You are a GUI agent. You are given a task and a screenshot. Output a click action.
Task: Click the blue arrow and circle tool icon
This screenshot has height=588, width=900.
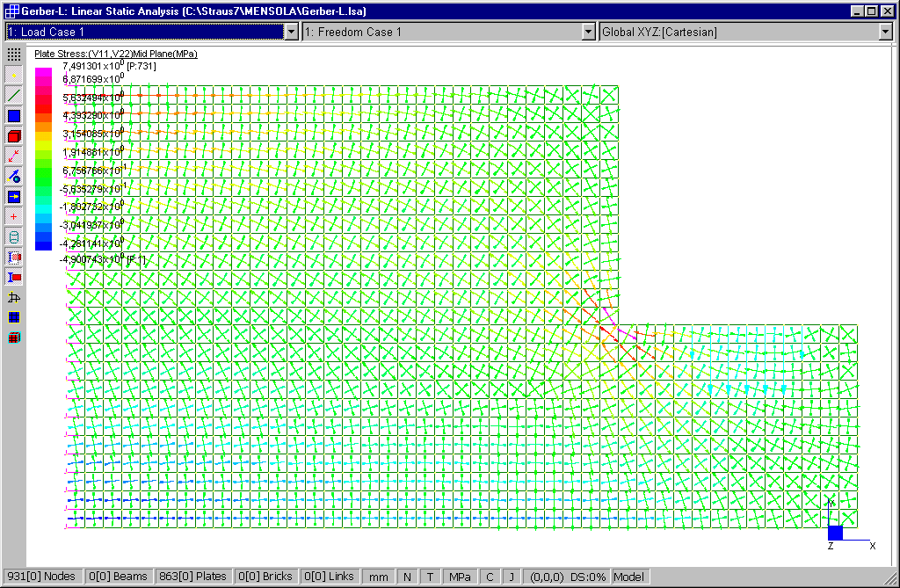coord(14,177)
